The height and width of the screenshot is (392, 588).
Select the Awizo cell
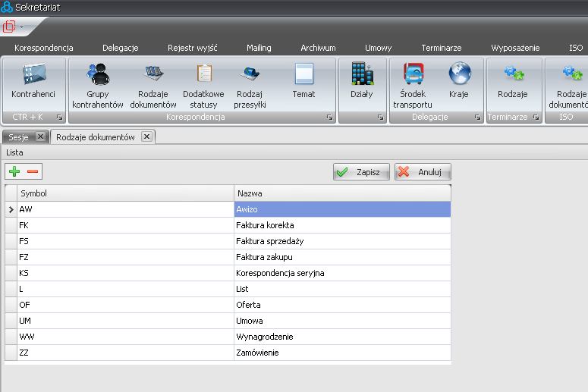(343, 209)
